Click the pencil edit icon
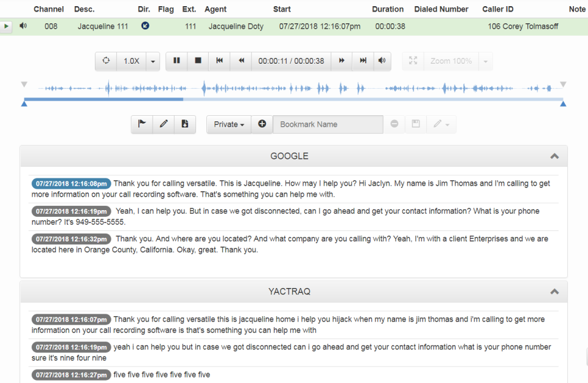The image size is (588, 383). click(163, 124)
